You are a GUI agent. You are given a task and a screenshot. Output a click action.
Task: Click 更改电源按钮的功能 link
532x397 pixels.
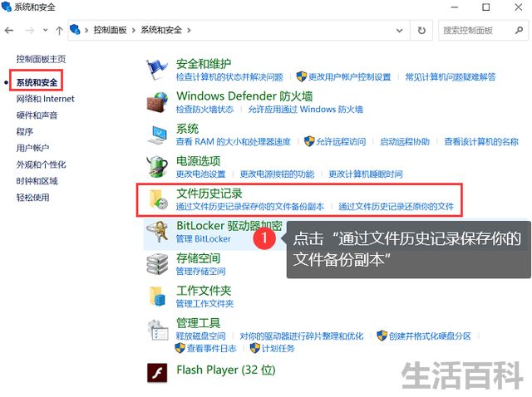click(x=277, y=174)
